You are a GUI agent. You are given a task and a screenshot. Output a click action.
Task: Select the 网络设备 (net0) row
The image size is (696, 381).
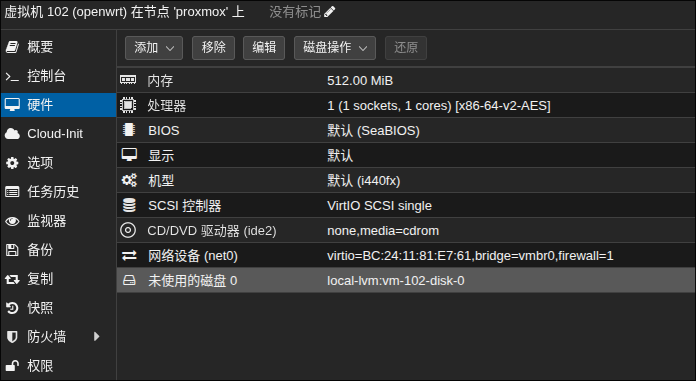click(406, 255)
